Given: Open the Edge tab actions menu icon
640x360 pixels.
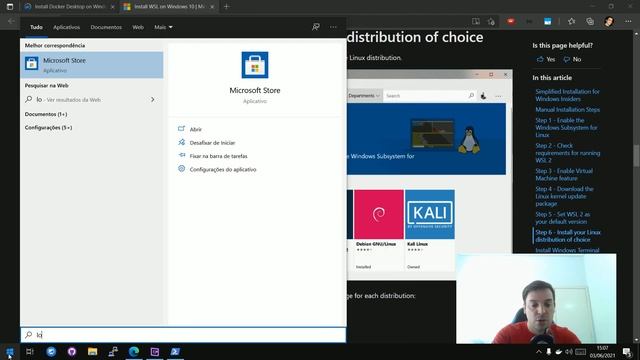Looking at the screenshot, I should tap(10, 7).
